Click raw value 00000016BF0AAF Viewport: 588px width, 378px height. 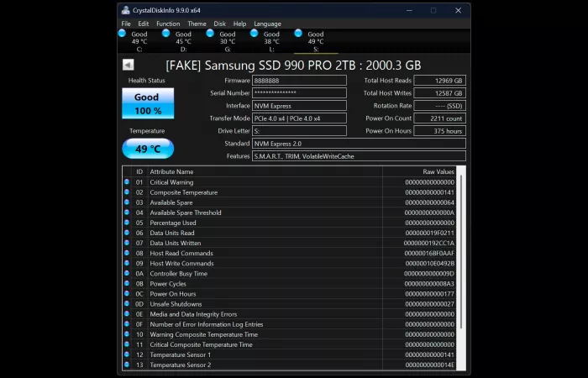(x=429, y=253)
